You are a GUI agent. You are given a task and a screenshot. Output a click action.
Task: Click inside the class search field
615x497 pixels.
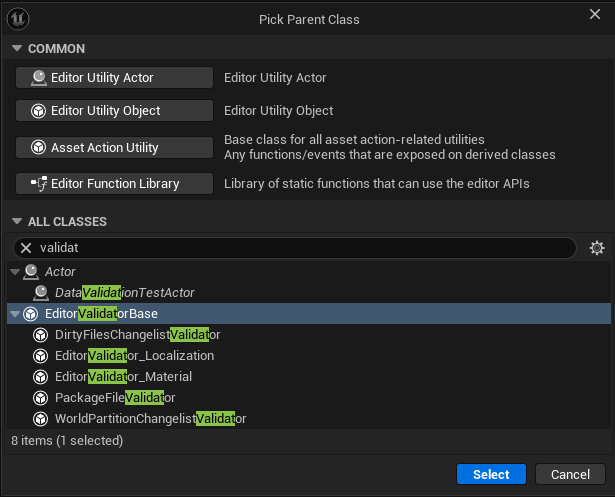point(300,248)
